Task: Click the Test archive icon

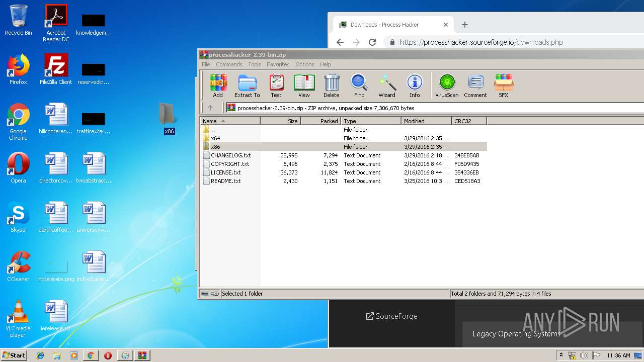Action: [276, 86]
